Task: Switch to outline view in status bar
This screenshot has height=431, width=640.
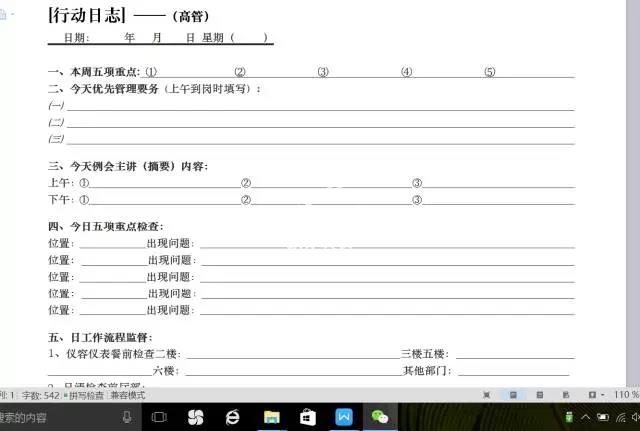Action: [x=539, y=395]
